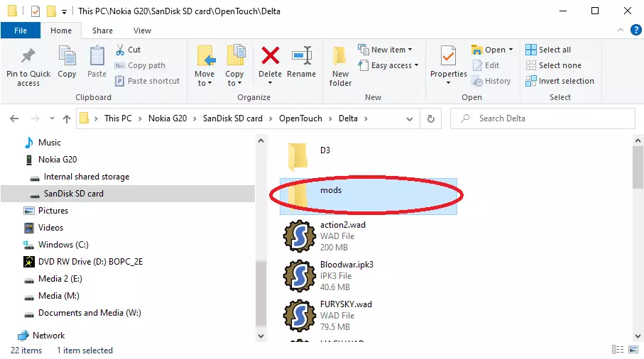
Task: Click SanDisk SD card breadcrumb
Action: (x=232, y=118)
